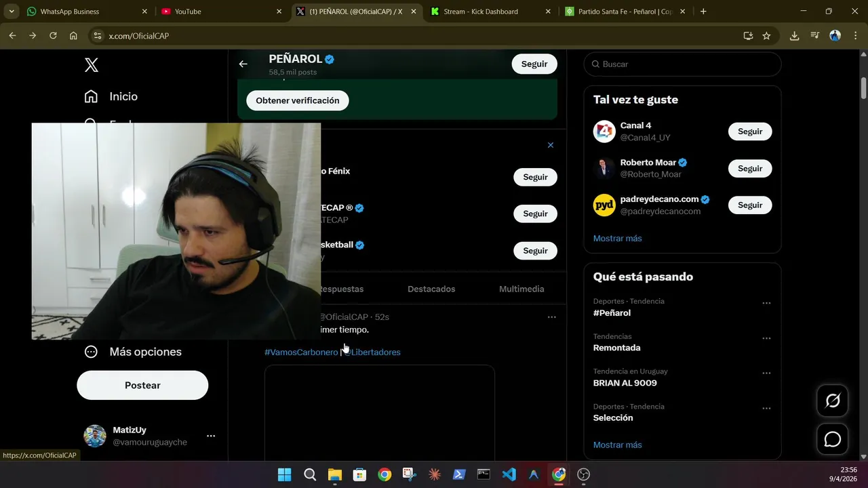Screen dimensions: 868x488
Task: Open Chrome downloads icon
Action: pos(794,36)
